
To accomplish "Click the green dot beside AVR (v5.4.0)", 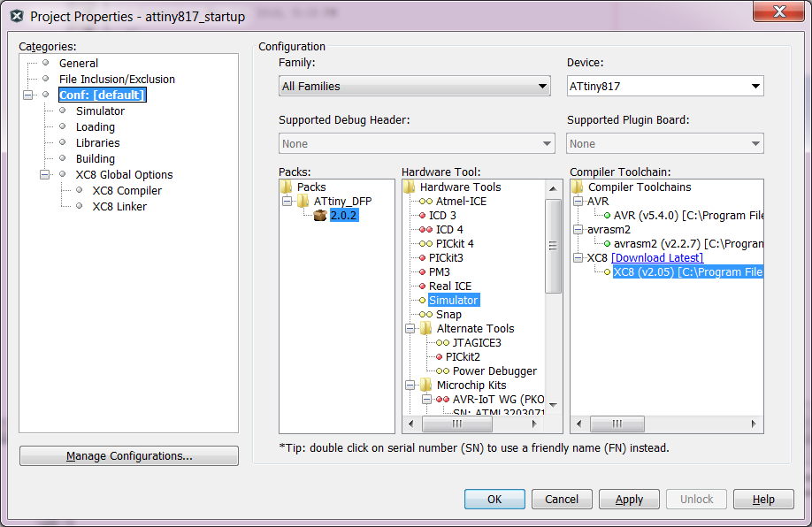I will 607,216.
